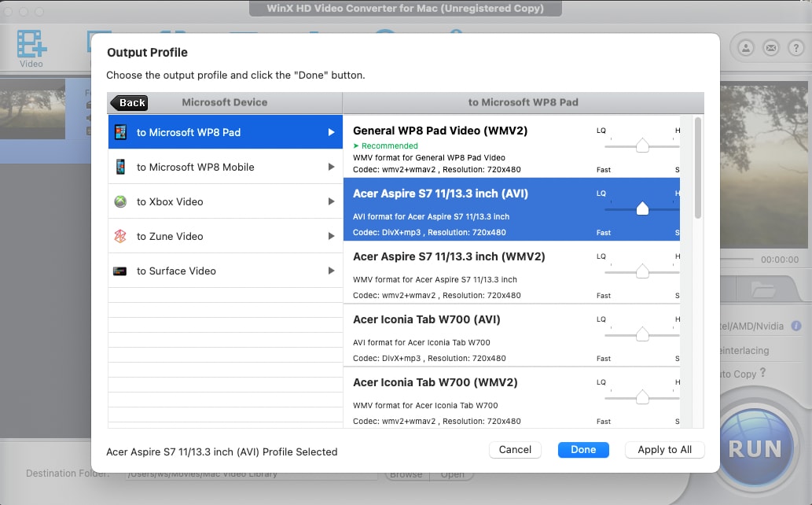Viewport: 812px width, 505px height.
Task: Click quality slider for General WP8 Pad Video
Action: (642, 146)
